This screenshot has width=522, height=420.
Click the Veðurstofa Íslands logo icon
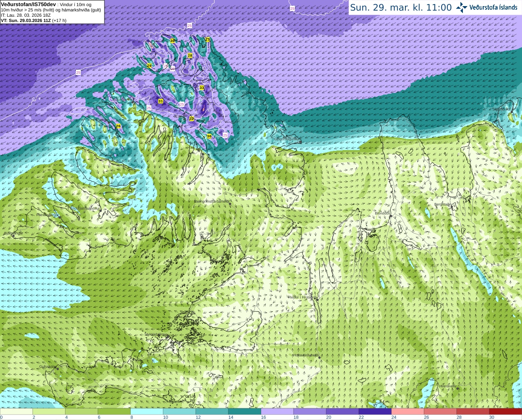click(462, 7)
